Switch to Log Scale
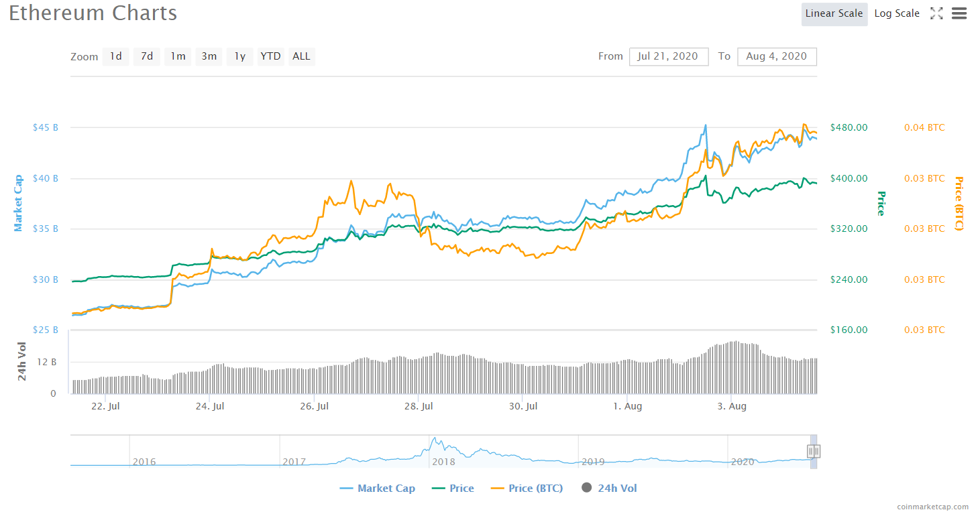This screenshot has width=980, height=514. 897,14
